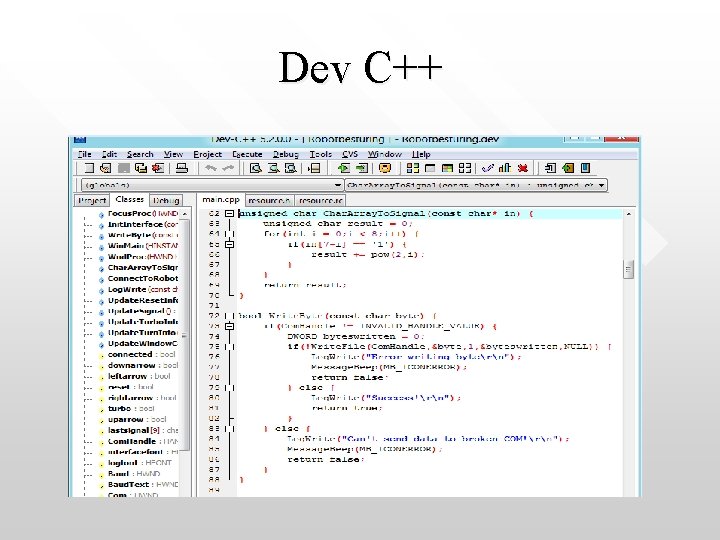Click the 'result += pow(2,i);' code line
720x540 pixels.
(x=367, y=254)
